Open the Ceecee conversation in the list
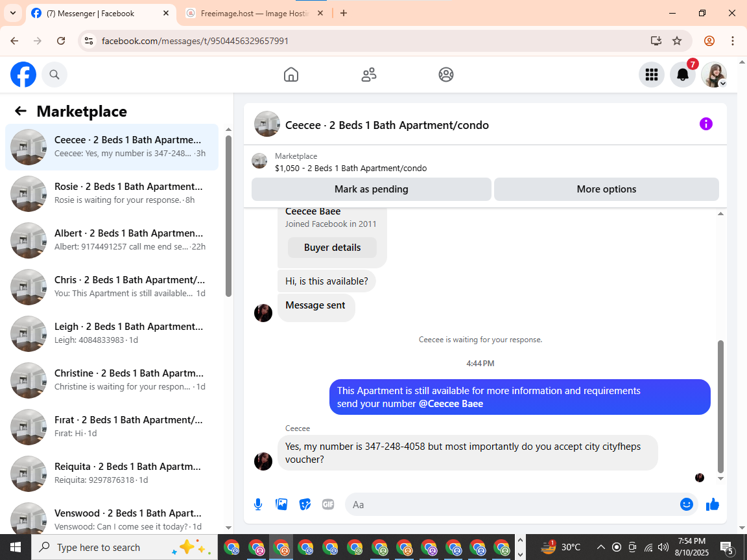Image resolution: width=747 pixels, height=560 pixels. 112,146
